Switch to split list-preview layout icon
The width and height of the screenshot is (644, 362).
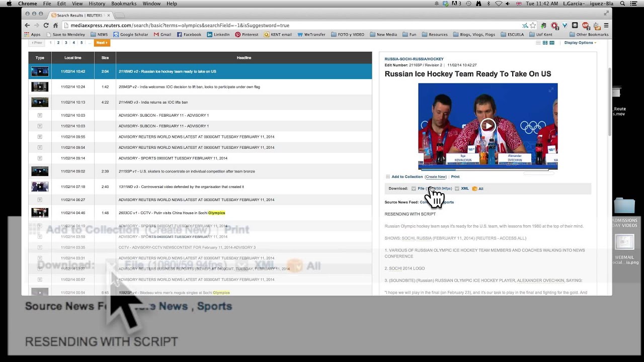545,43
